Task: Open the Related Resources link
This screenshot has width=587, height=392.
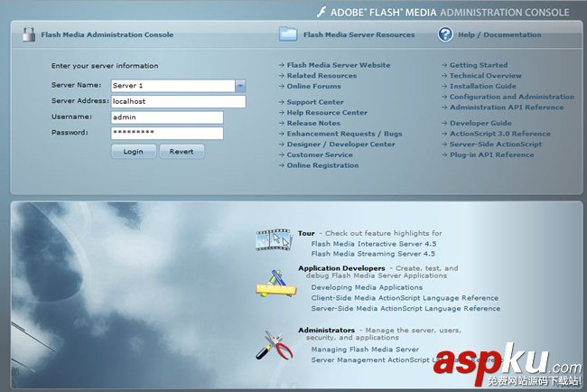Action: 321,76
